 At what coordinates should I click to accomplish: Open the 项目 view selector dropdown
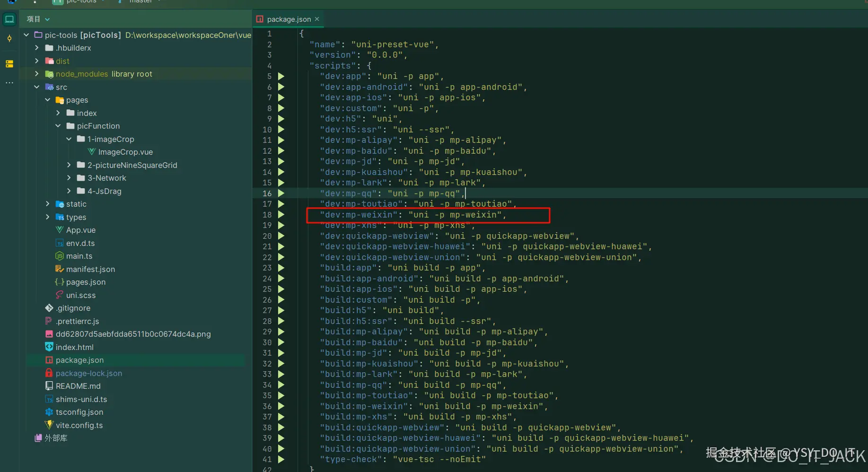[38, 19]
